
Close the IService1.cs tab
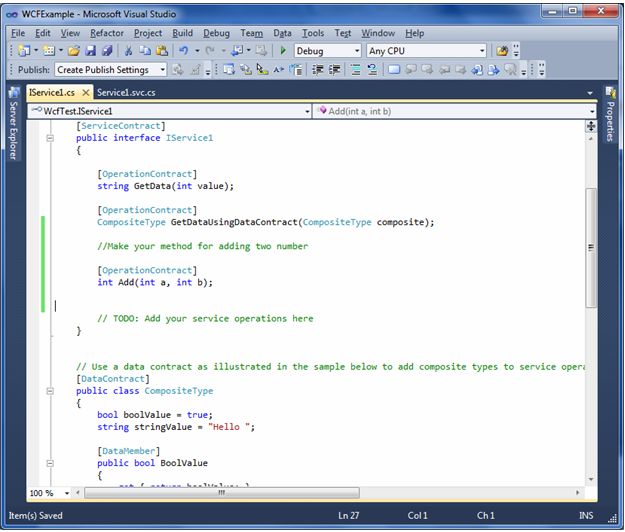click(x=86, y=93)
